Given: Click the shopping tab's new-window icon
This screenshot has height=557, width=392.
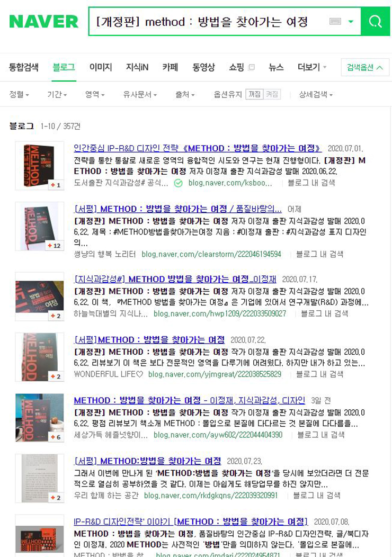Looking at the screenshot, I should (251, 67).
